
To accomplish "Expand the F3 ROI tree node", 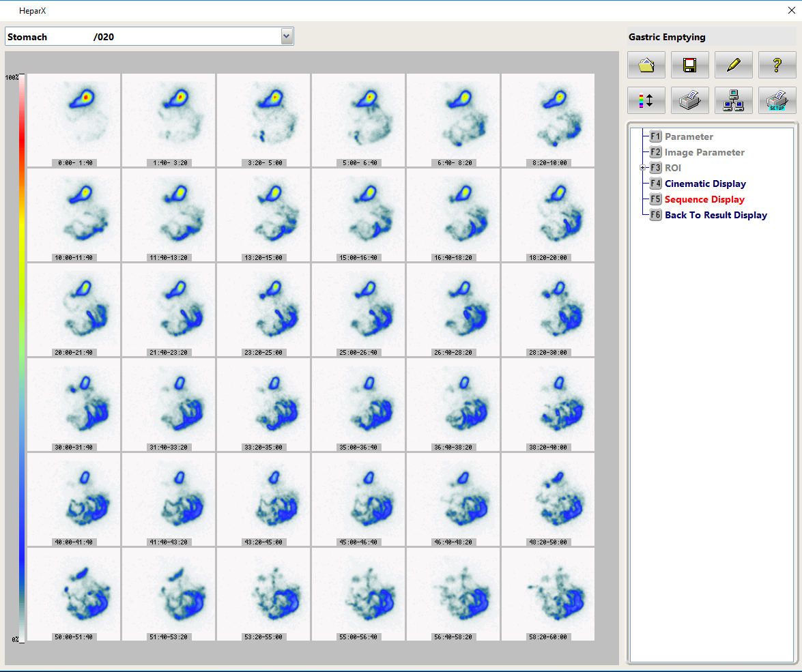I will tap(642, 168).
